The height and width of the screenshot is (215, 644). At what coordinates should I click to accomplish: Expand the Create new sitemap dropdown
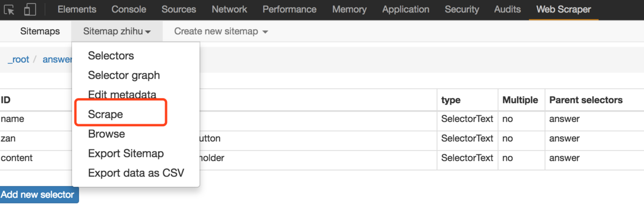tap(221, 31)
